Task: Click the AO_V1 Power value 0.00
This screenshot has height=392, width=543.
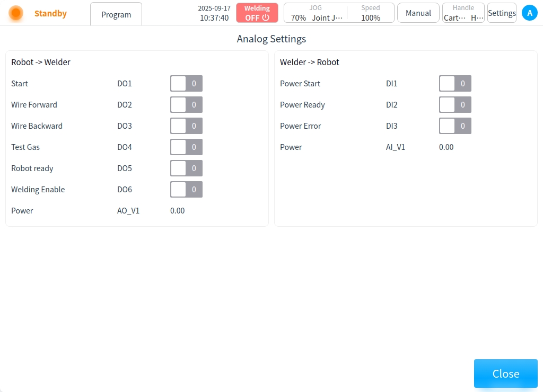Action: [178, 211]
